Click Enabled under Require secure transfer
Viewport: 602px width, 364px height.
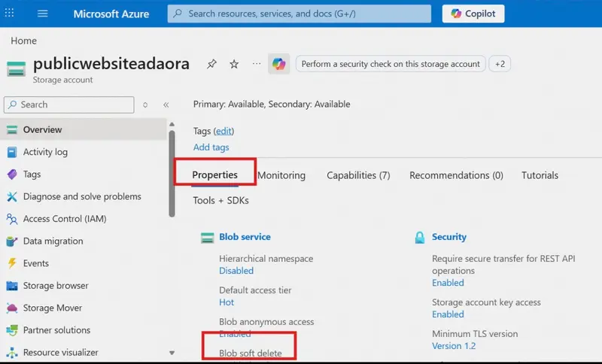pos(448,283)
